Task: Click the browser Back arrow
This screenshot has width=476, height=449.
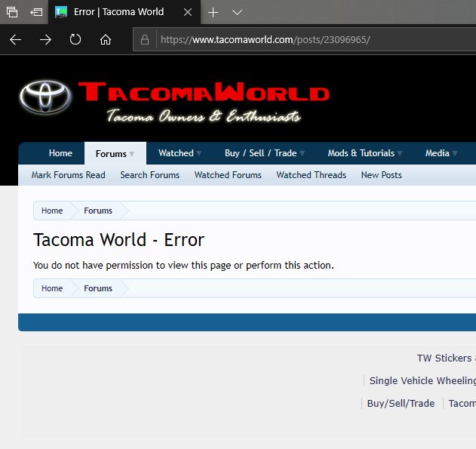Action: pos(15,40)
